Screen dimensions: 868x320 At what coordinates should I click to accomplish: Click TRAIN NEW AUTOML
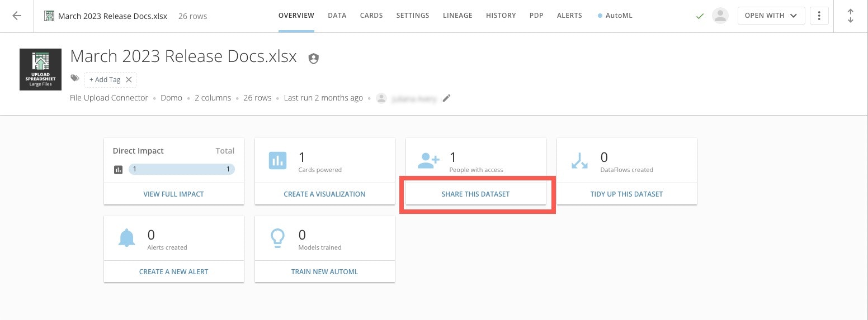325,271
